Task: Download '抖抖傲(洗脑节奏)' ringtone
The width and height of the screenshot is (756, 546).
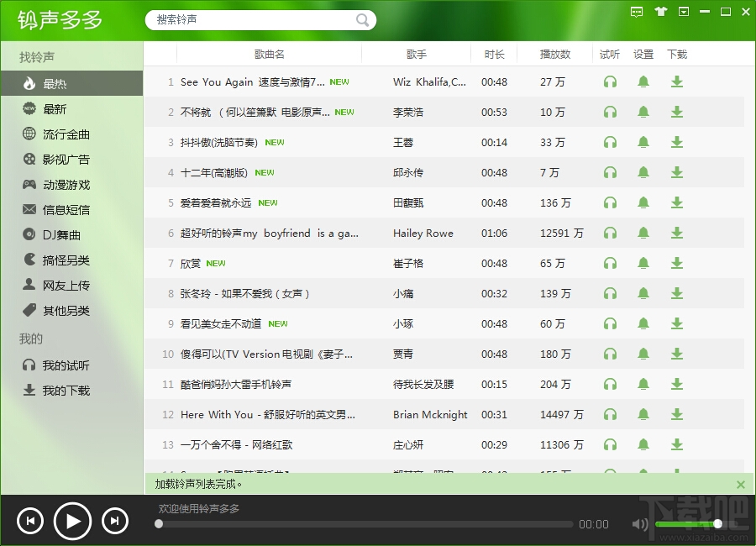Action: [x=677, y=142]
